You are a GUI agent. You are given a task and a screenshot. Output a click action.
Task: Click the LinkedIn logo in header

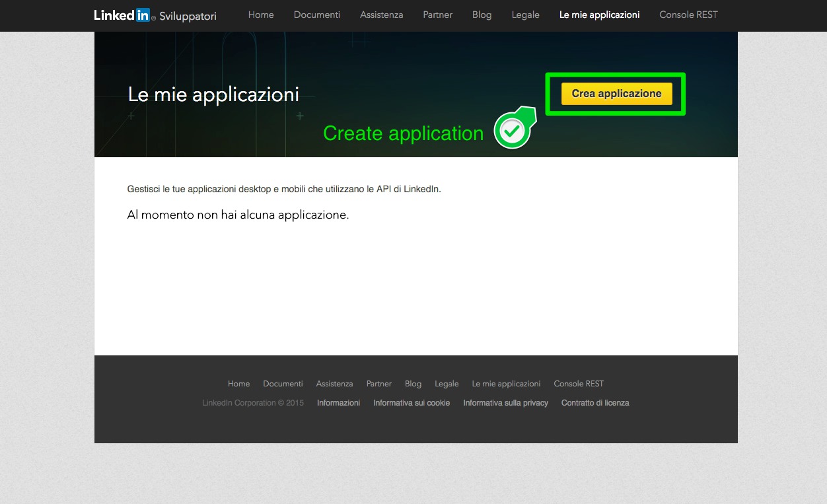(122, 15)
